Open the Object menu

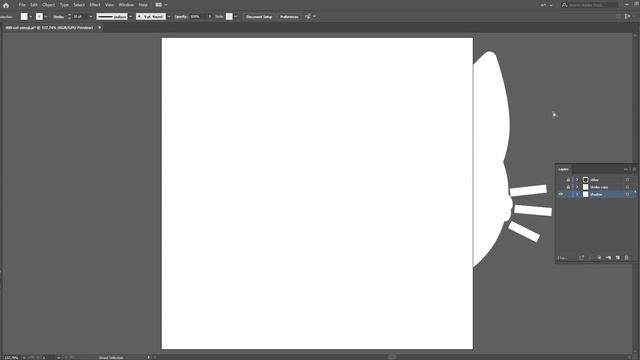point(49,5)
